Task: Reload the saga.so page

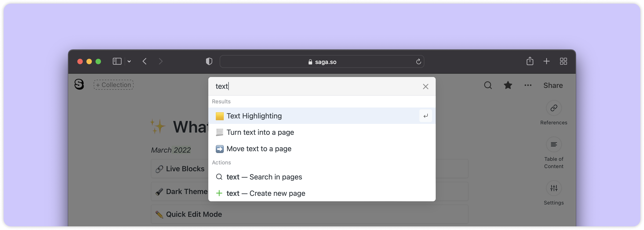Action: tap(418, 61)
